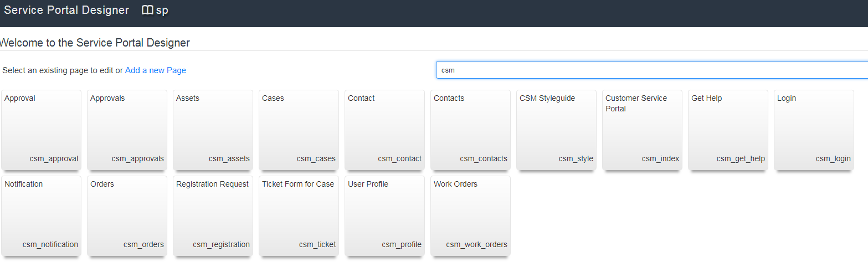Open the Work Orders page tile
This screenshot has width=868, height=277.
[x=471, y=216]
